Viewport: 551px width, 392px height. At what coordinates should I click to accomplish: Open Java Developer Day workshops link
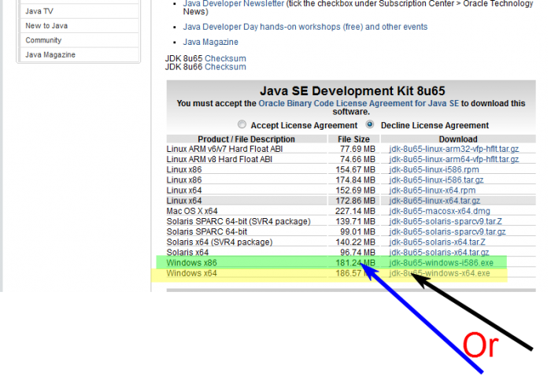tap(305, 27)
